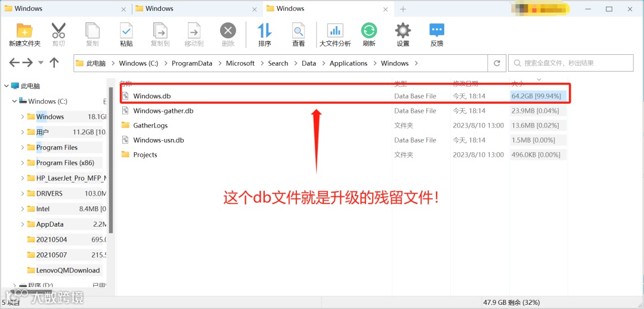Click ProgramData in the breadcrumb path
644x309 pixels.
click(x=192, y=63)
